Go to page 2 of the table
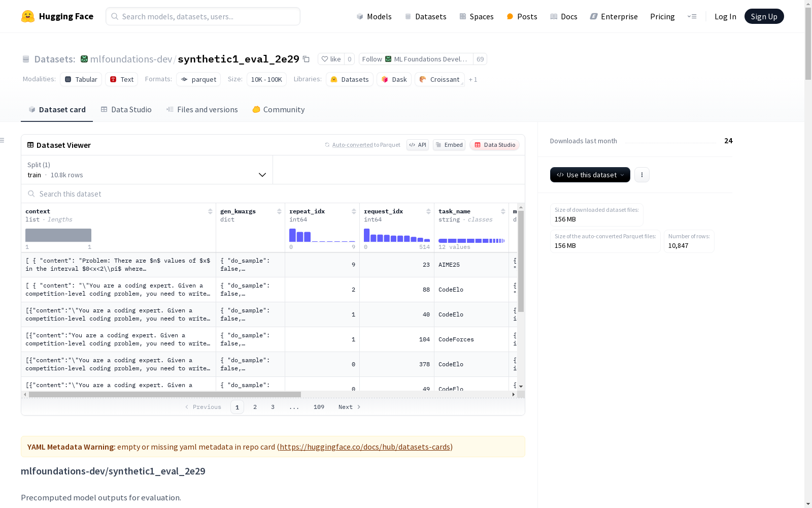 click(255, 407)
